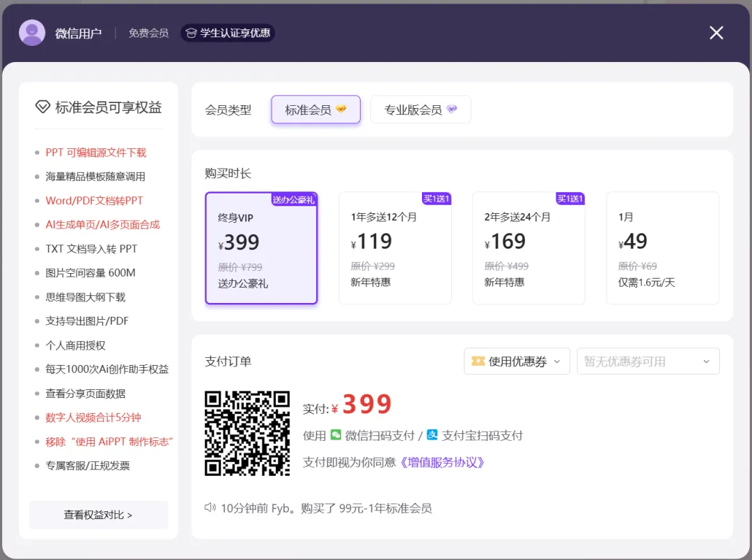
Task: Close the membership dialog with X
Action: tap(716, 33)
